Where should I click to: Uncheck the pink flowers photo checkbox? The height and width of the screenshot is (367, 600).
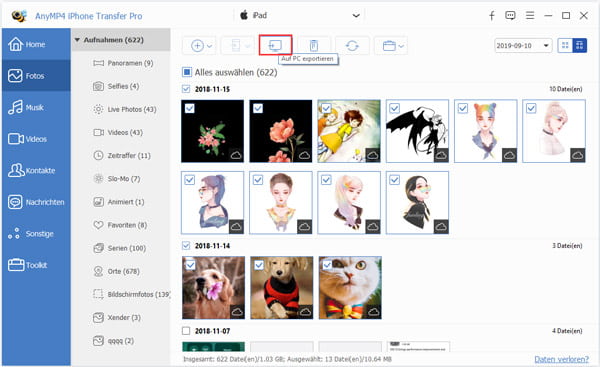[x=189, y=108]
